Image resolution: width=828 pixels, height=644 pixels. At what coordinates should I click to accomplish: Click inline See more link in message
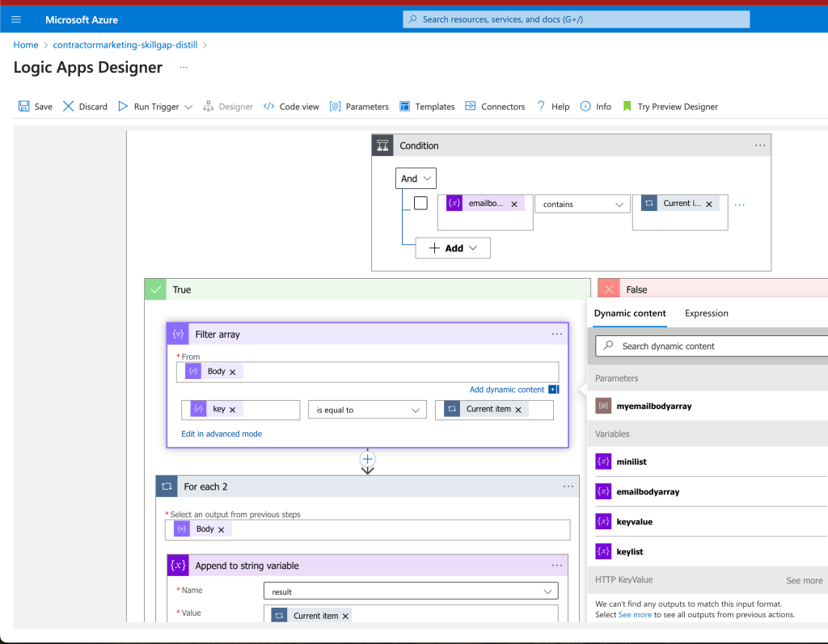click(x=635, y=614)
